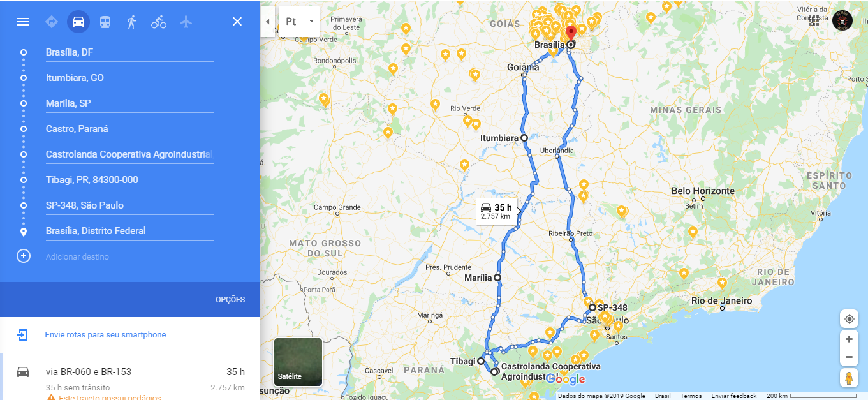Viewport: 868px width, 400px height.
Task: Show my current location
Action: 849,319
